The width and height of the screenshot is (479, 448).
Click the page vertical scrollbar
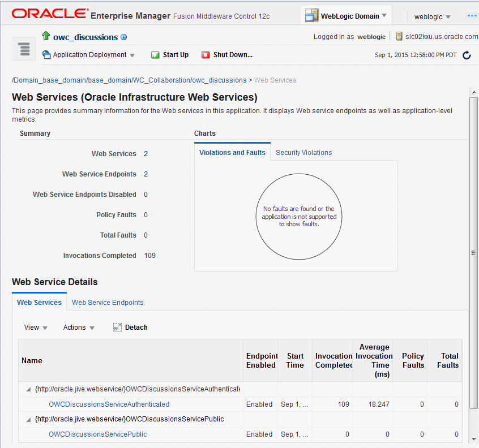pos(473,252)
